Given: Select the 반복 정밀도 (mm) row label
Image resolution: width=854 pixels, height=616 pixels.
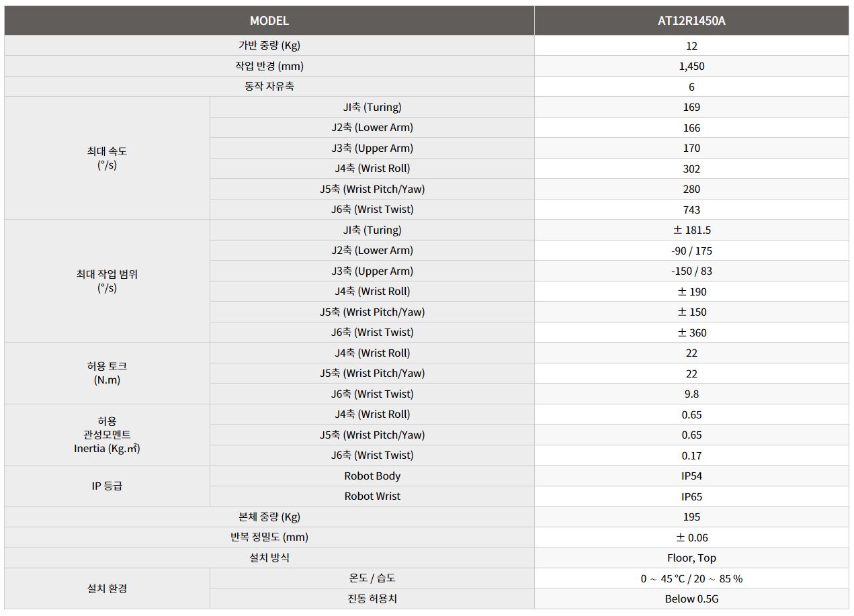Looking at the screenshot, I should [x=269, y=537].
